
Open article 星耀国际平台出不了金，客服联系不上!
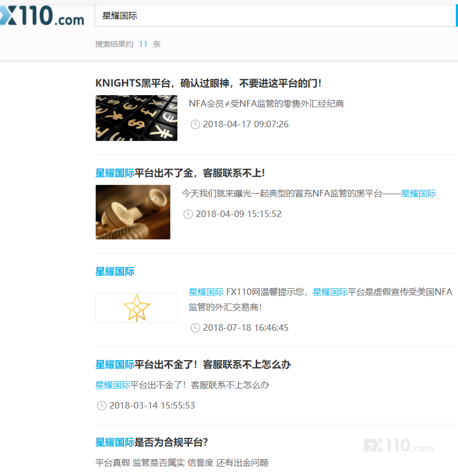click(180, 173)
